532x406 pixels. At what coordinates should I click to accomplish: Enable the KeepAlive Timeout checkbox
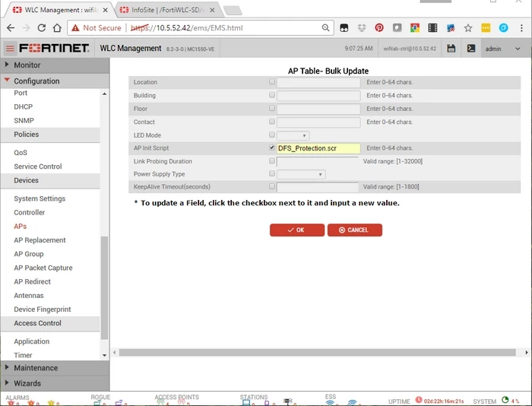tap(272, 186)
